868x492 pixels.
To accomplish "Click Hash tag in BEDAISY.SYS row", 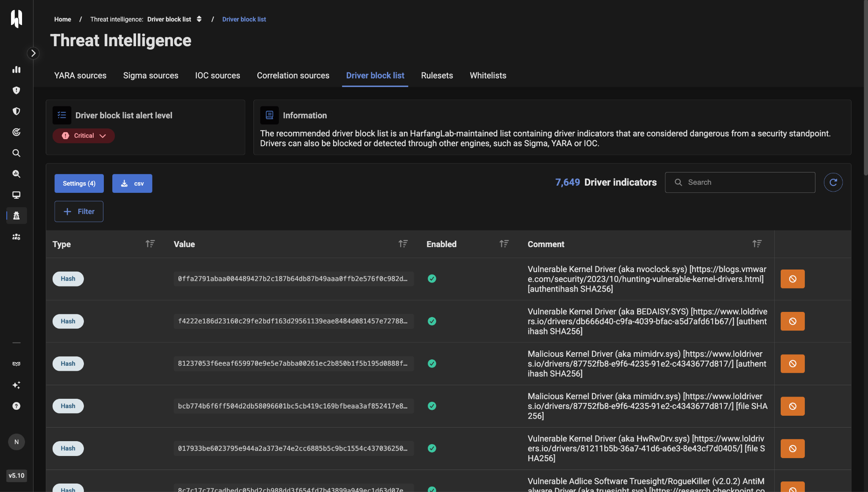I will pyautogui.click(x=68, y=321).
